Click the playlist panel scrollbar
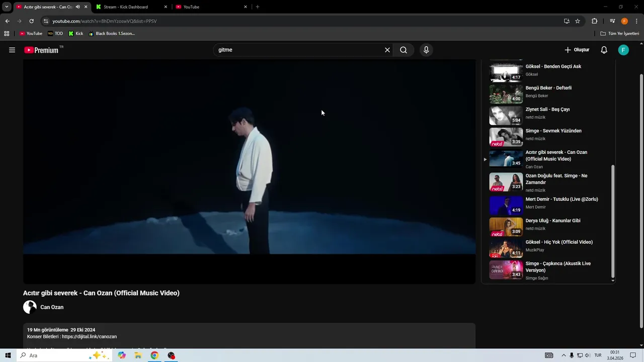This screenshot has height=362, width=644. click(613, 221)
